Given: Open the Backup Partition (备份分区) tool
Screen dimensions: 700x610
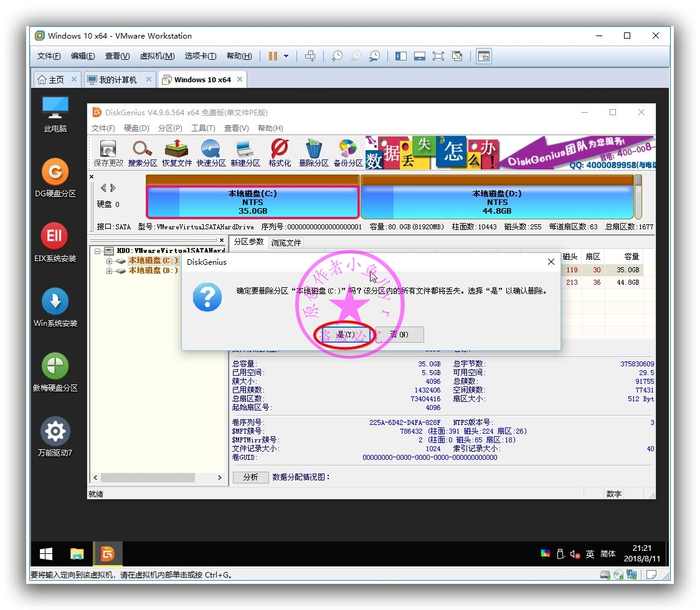Looking at the screenshot, I should point(348,153).
